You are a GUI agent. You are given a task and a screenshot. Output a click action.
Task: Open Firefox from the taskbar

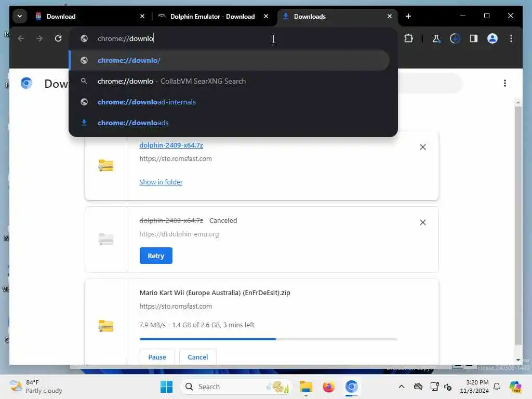(328, 387)
